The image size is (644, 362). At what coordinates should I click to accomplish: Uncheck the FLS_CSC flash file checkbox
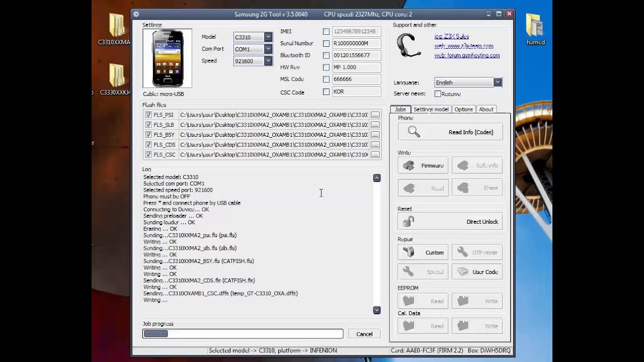click(x=148, y=155)
